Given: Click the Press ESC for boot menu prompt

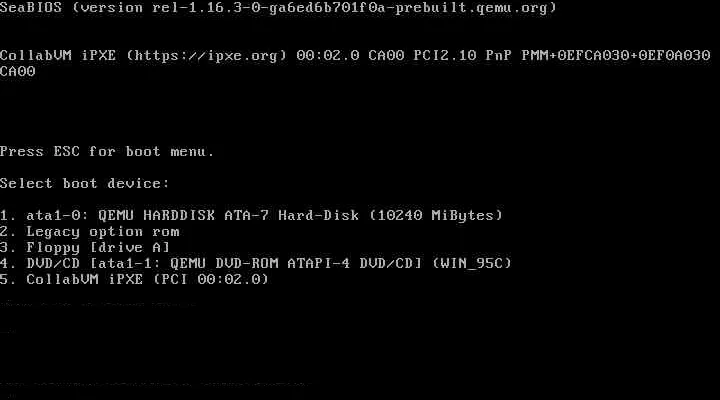Looking at the screenshot, I should tap(107, 152).
